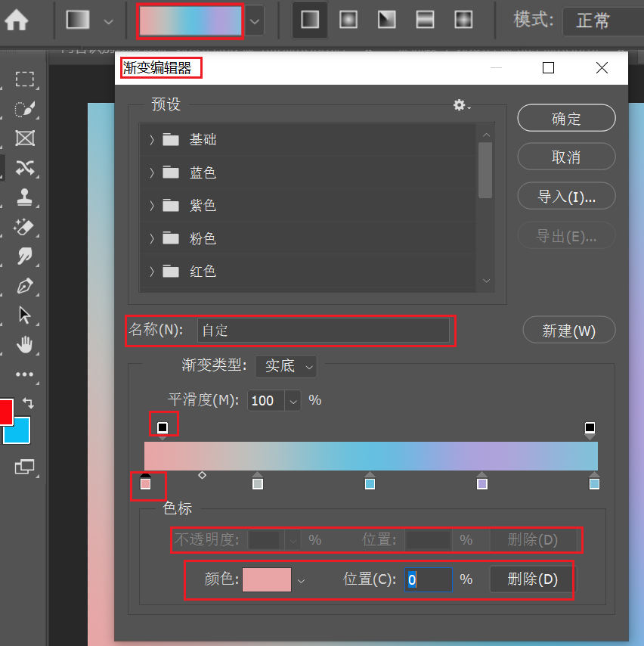Select the leftmost opacity stop above the gradient bar

click(162, 428)
